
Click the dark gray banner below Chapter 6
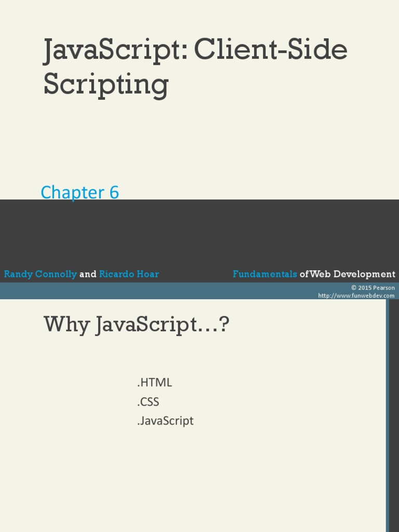(x=199, y=234)
